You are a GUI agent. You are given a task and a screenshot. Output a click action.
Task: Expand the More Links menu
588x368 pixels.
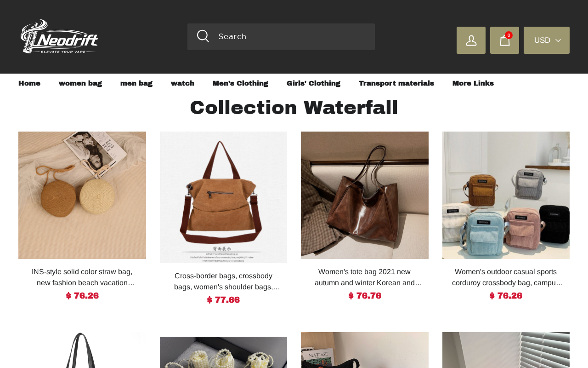[473, 83]
